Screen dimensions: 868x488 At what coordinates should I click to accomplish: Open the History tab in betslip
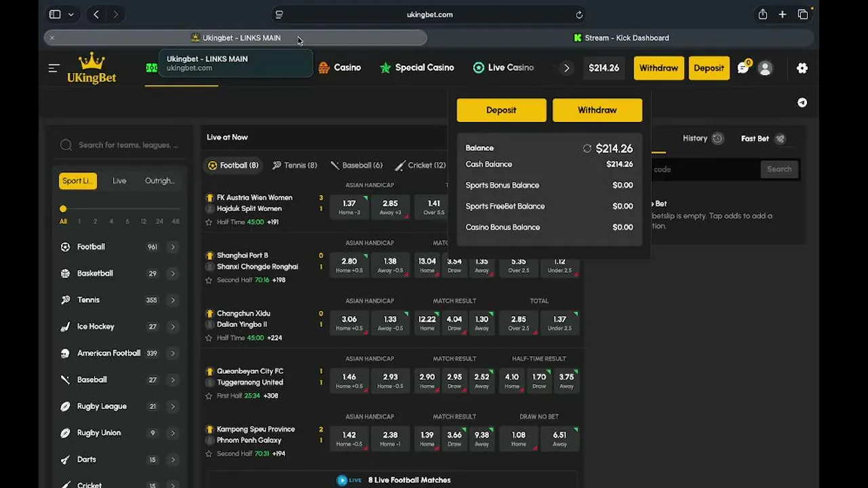(703, 138)
